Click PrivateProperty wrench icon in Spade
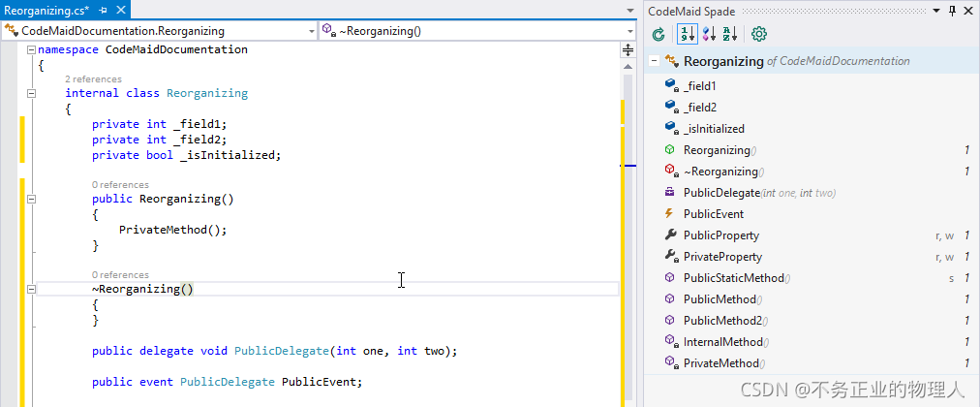This screenshot has height=407, width=980. coord(671,256)
